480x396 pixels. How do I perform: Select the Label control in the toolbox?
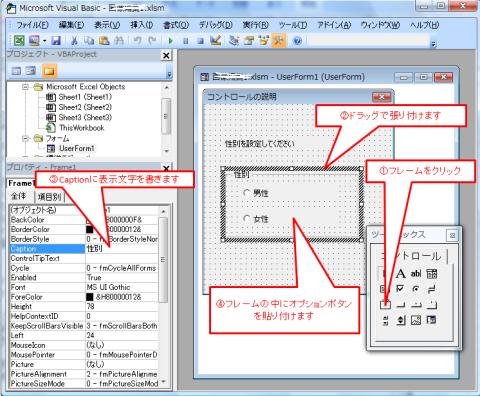click(400, 274)
